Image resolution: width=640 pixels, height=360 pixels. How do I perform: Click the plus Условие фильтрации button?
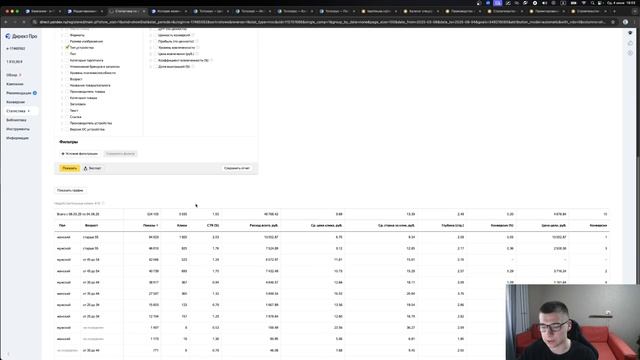pyautogui.click(x=80, y=154)
